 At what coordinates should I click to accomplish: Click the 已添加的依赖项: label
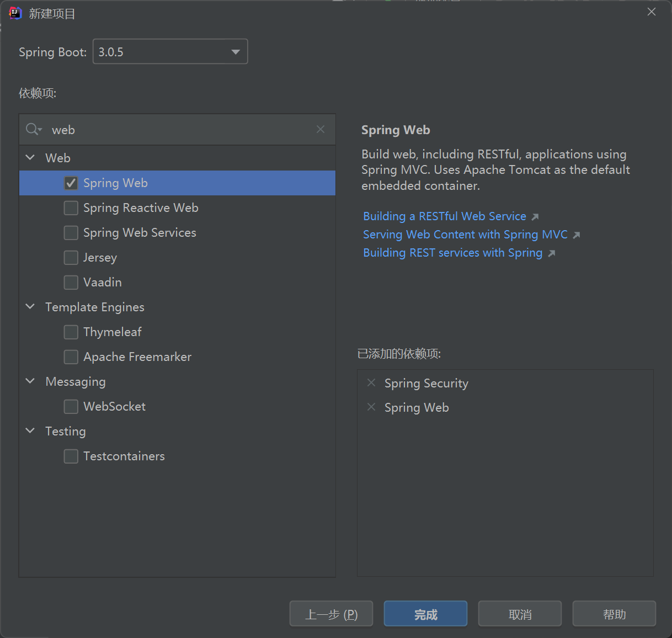pyautogui.click(x=399, y=353)
